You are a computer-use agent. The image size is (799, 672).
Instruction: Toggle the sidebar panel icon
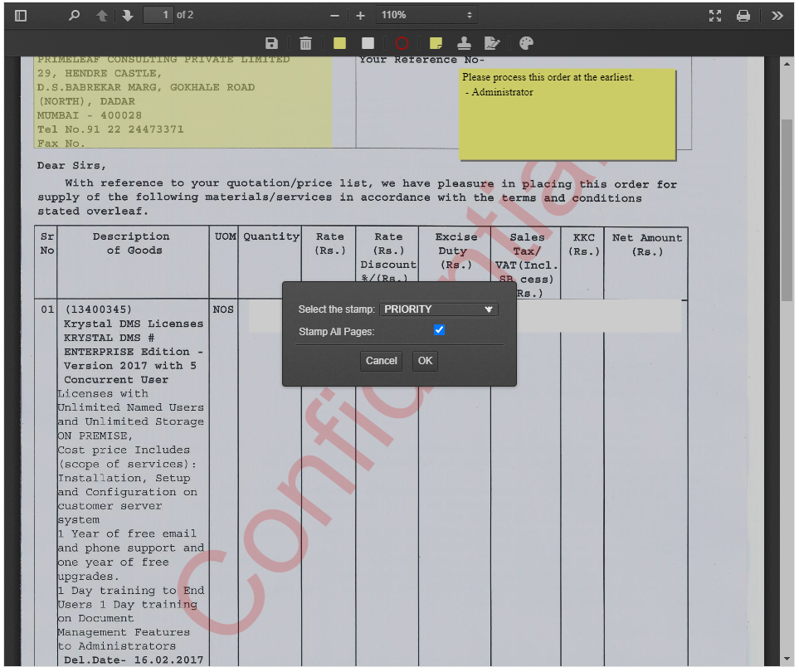pos(21,15)
